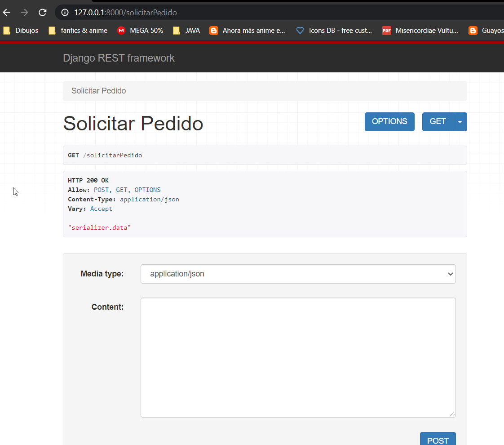Click the Icons DB heart icon
This screenshot has height=445, width=504.
tap(300, 30)
